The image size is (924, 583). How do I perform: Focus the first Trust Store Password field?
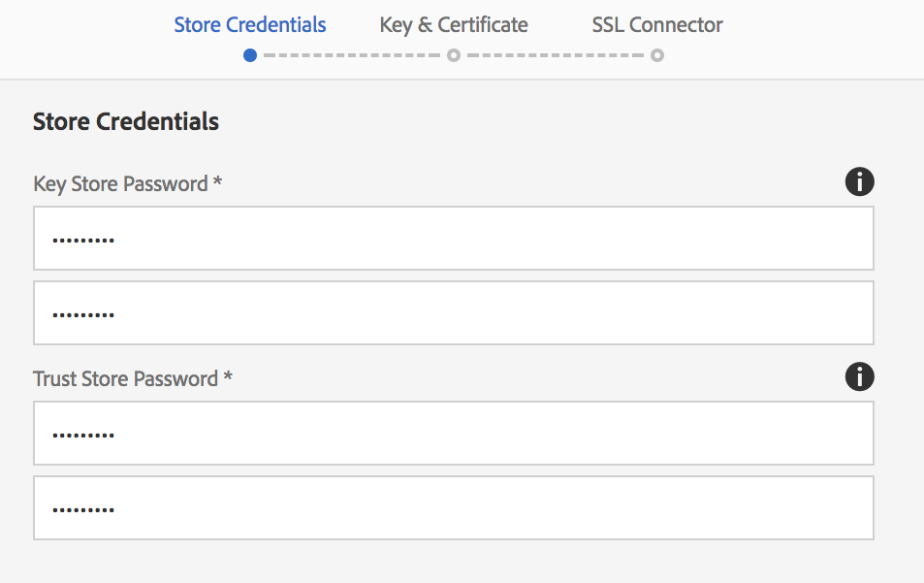453,434
